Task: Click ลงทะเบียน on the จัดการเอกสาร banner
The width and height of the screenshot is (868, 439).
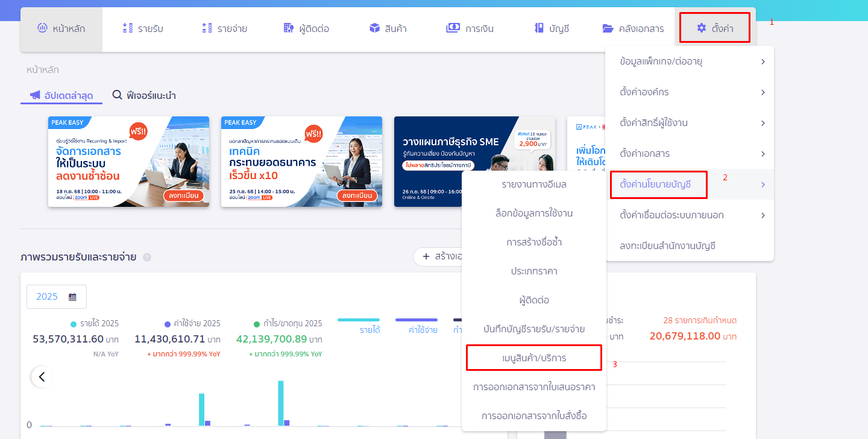Action: 183,195
